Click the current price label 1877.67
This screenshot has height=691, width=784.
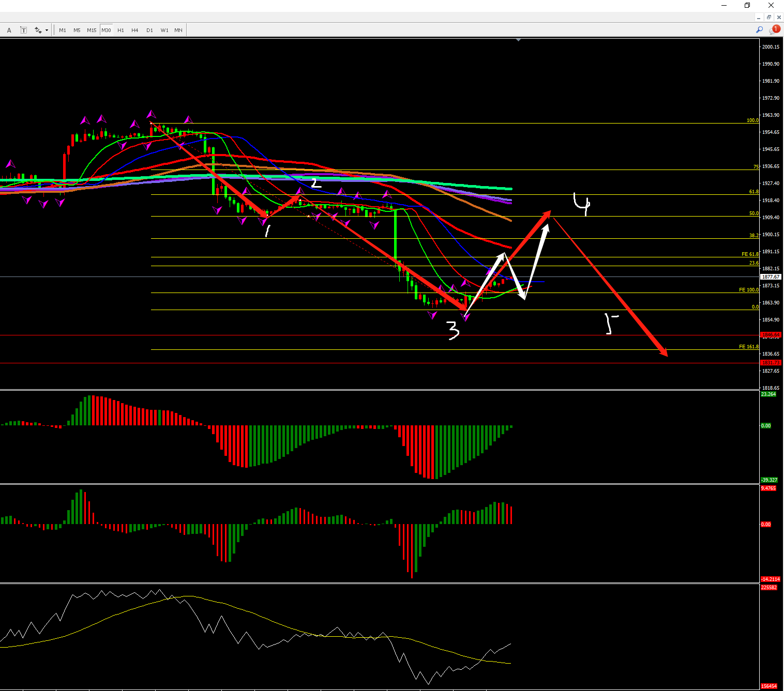(x=771, y=277)
